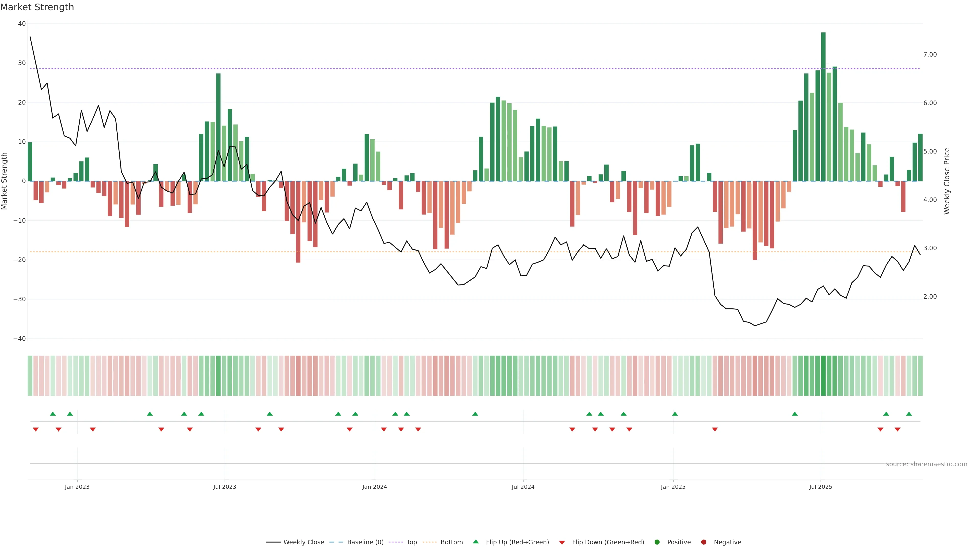Screen dimensions: 980x551
Task: Click the green Flip Up triangle legend icon
Action: [x=475, y=542]
